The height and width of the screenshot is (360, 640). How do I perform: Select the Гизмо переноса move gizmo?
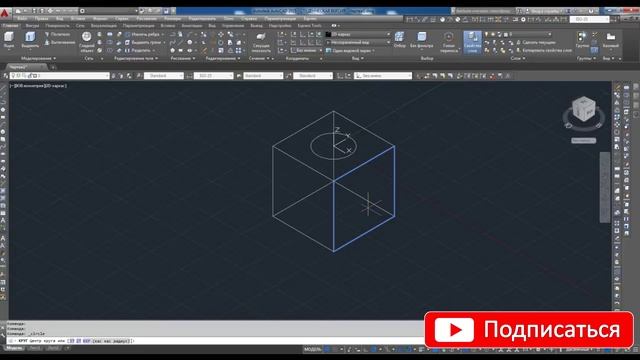pyautogui.click(x=449, y=42)
